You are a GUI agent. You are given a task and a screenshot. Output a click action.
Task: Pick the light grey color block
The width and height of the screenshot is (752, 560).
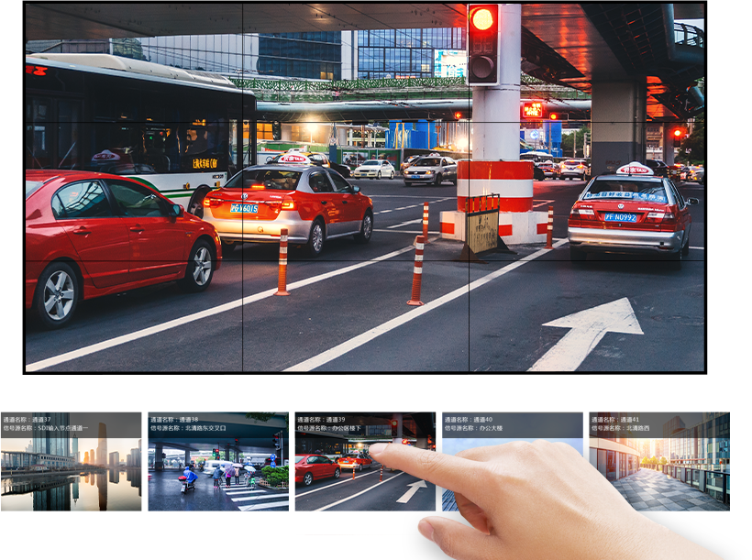coord(378,535)
